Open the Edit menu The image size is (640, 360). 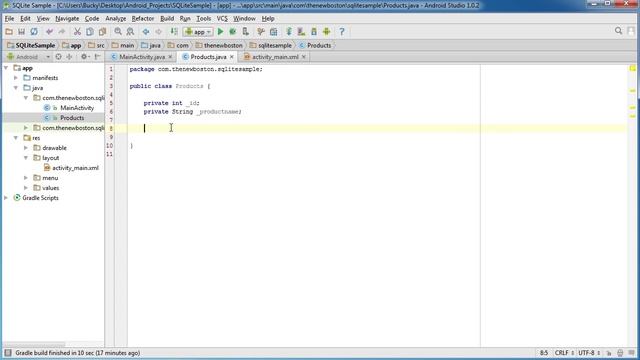tap(25, 18)
